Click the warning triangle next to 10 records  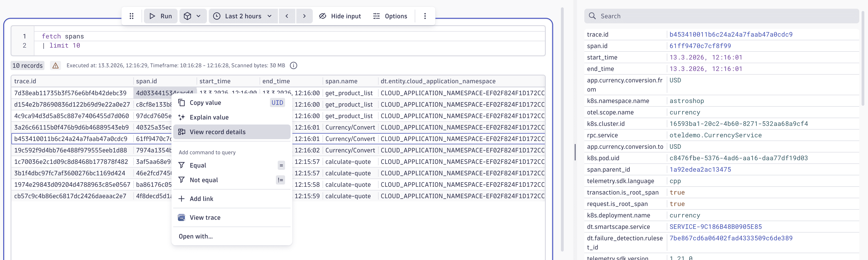click(55, 66)
